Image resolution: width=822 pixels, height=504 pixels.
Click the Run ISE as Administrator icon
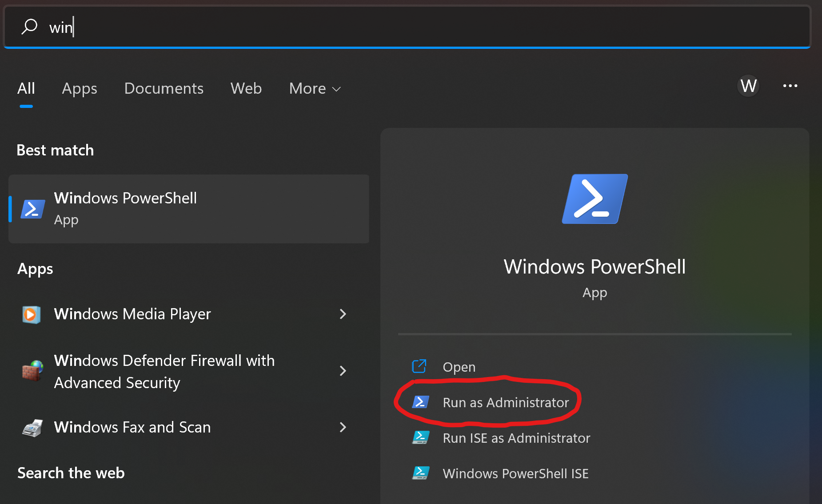[x=420, y=438]
